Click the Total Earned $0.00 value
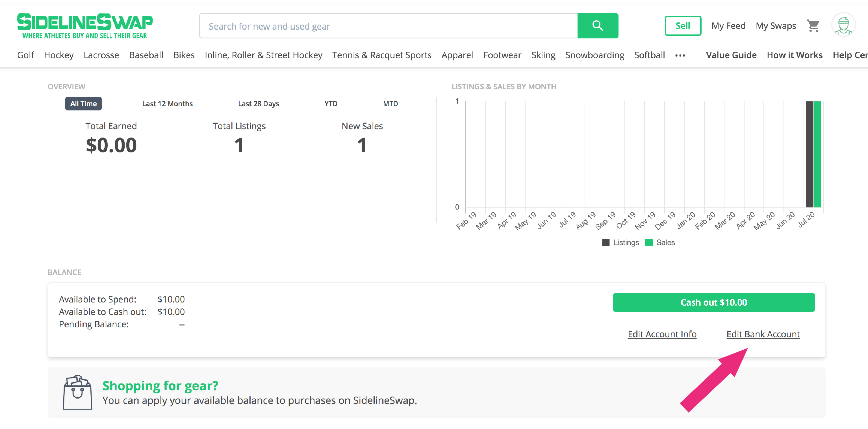The image size is (868, 429). 111,145
